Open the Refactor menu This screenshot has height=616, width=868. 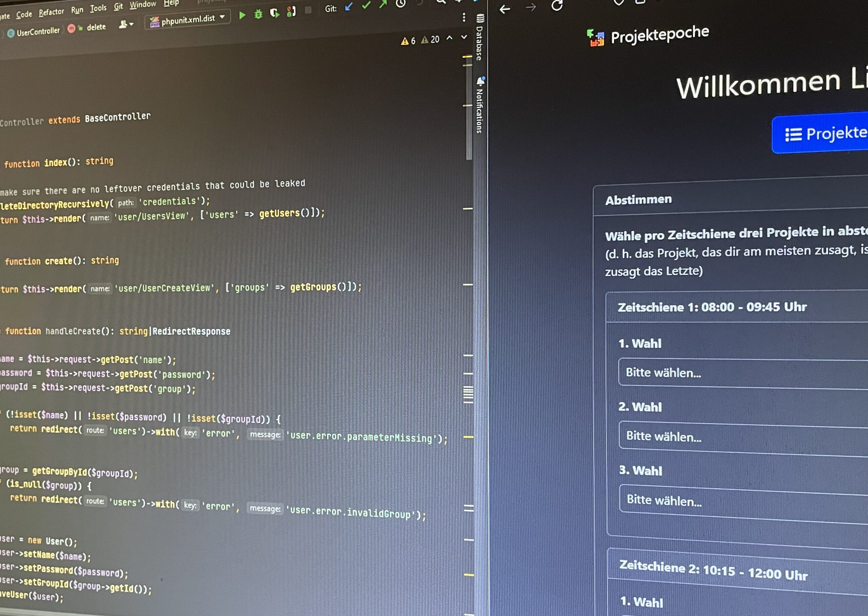(51, 12)
